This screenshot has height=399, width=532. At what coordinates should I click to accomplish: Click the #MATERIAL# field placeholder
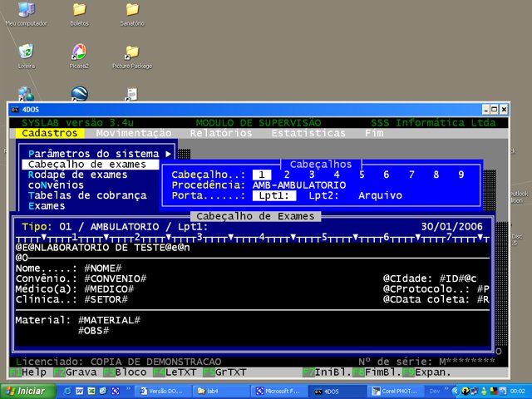click(109, 320)
